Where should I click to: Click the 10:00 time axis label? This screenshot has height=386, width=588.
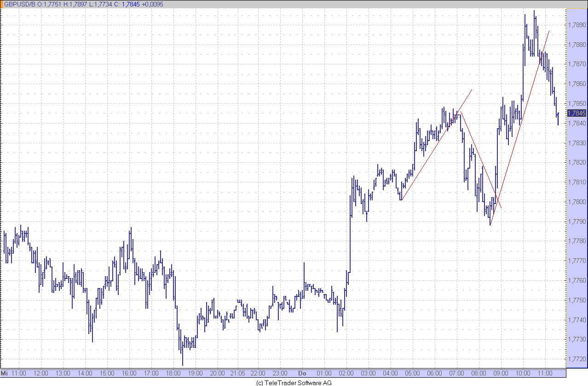click(x=523, y=373)
